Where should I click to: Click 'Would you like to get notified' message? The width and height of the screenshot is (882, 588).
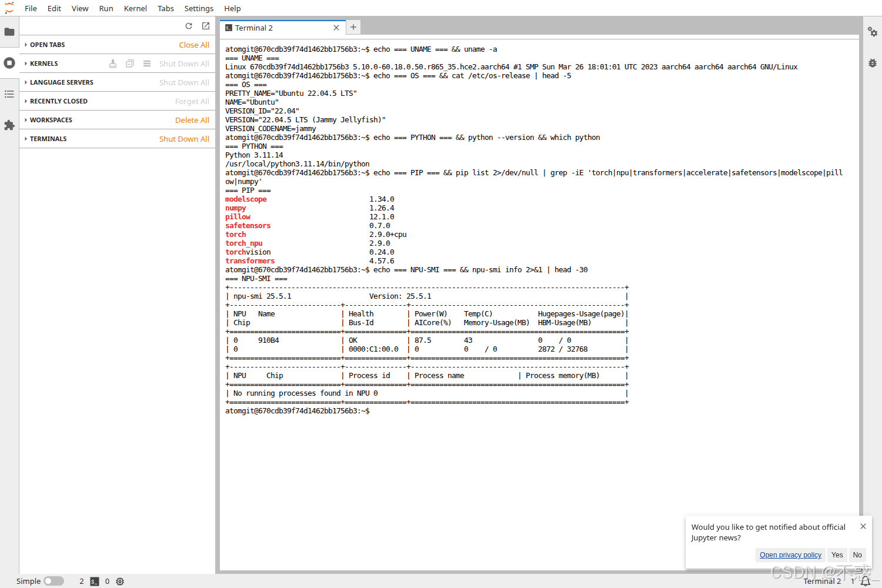(769, 532)
